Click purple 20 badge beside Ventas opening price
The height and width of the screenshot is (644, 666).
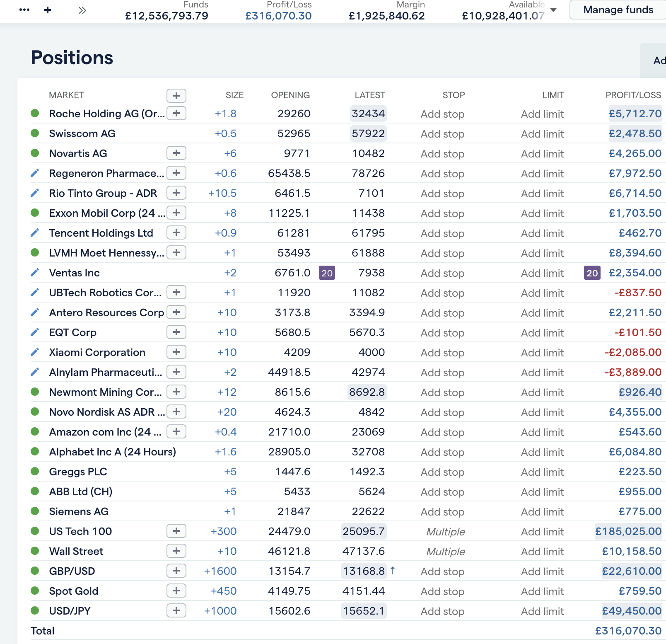click(x=327, y=273)
